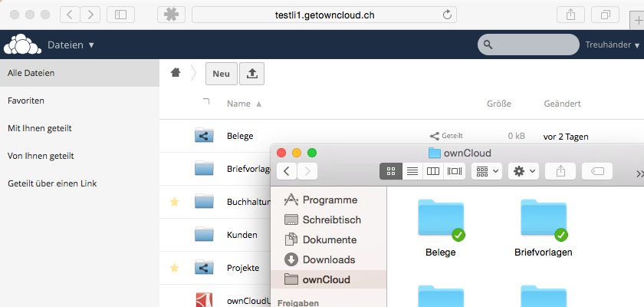Click the red PDF icon of ownCloud file

point(204,299)
